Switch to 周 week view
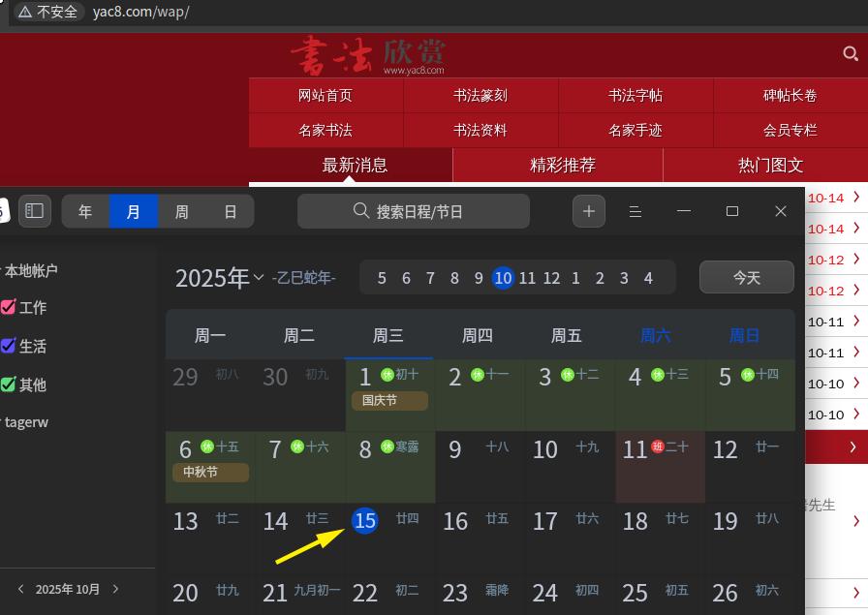Viewport: 868px width, 615px height. coord(182,211)
